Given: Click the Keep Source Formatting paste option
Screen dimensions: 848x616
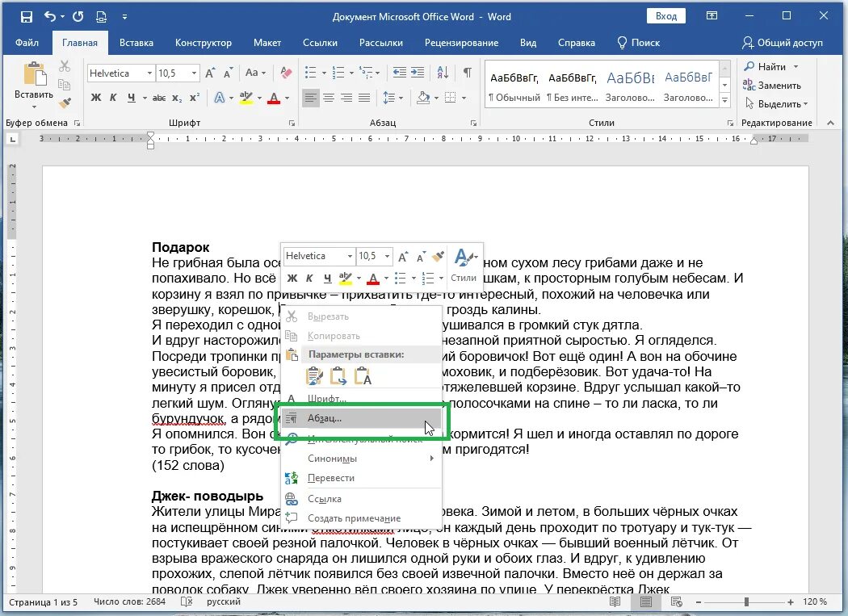Looking at the screenshot, I should [x=314, y=376].
